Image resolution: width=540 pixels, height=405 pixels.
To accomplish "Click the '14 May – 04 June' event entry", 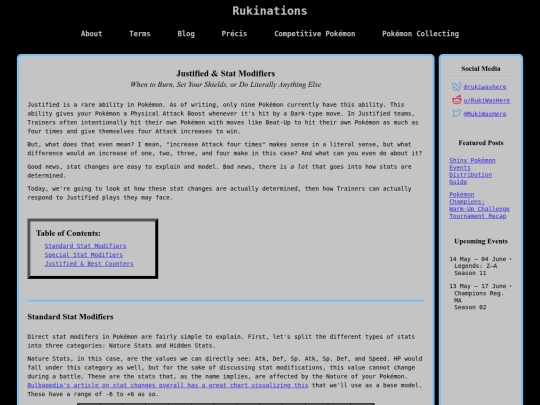I will coord(480,266).
